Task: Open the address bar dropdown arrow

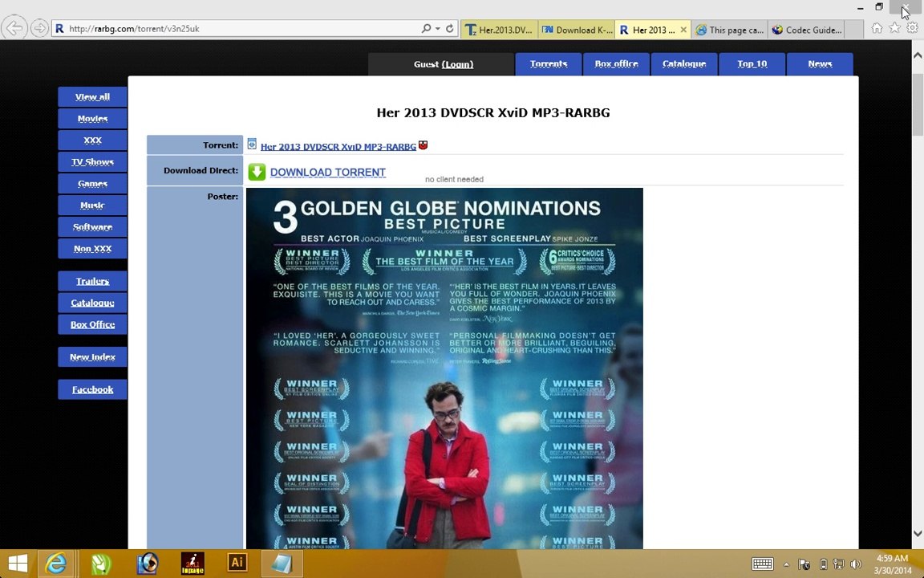Action: point(438,28)
